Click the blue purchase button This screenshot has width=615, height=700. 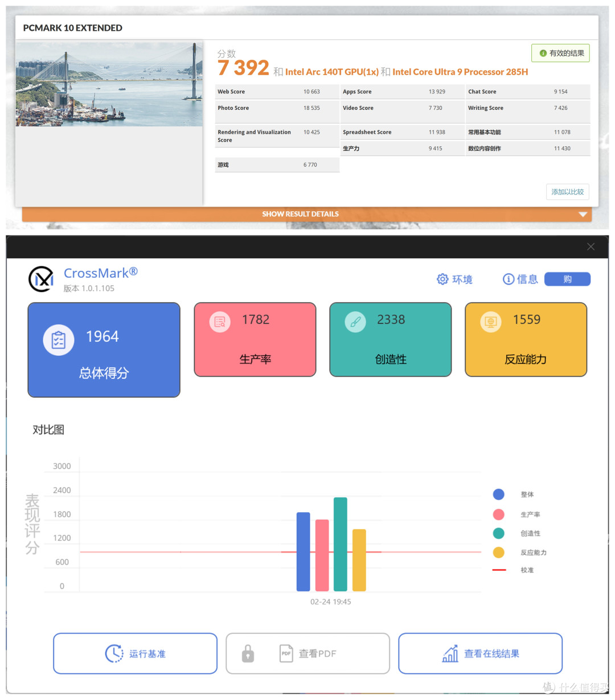tap(567, 279)
